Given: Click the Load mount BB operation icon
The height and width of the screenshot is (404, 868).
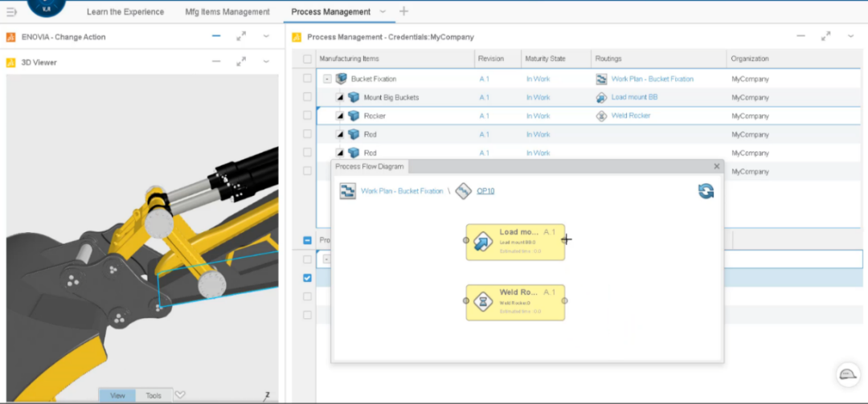Looking at the screenshot, I should [x=601, y=97].
